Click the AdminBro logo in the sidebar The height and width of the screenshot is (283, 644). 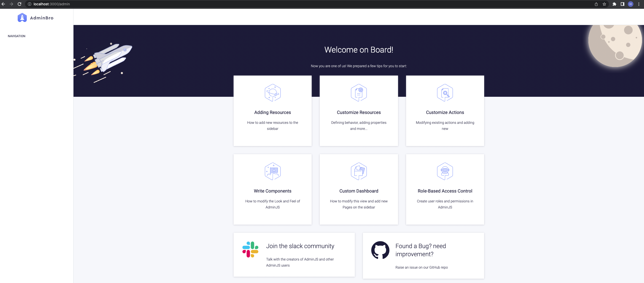click(35, 18)
